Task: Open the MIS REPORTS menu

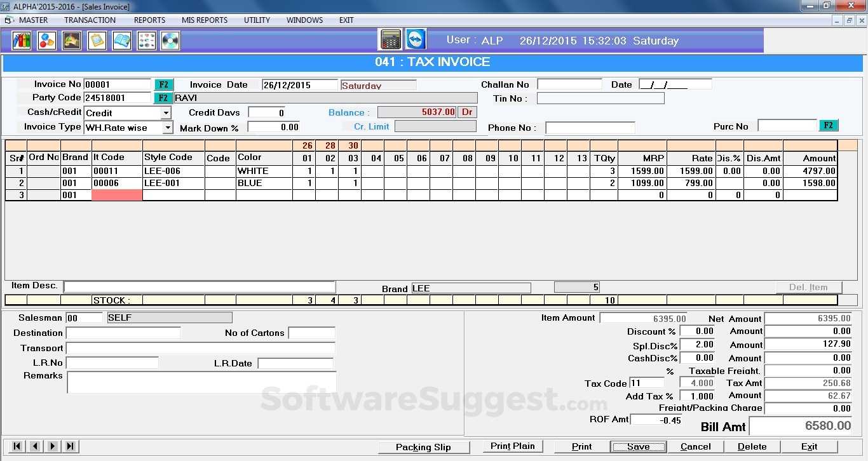Action: 204,20
